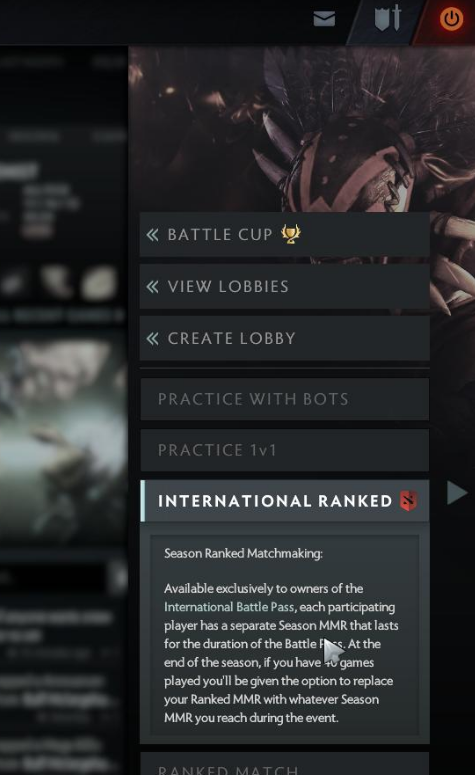Click the orange power quit icon
The width and height of the screenshot is (475, 775).
point(451,19)
